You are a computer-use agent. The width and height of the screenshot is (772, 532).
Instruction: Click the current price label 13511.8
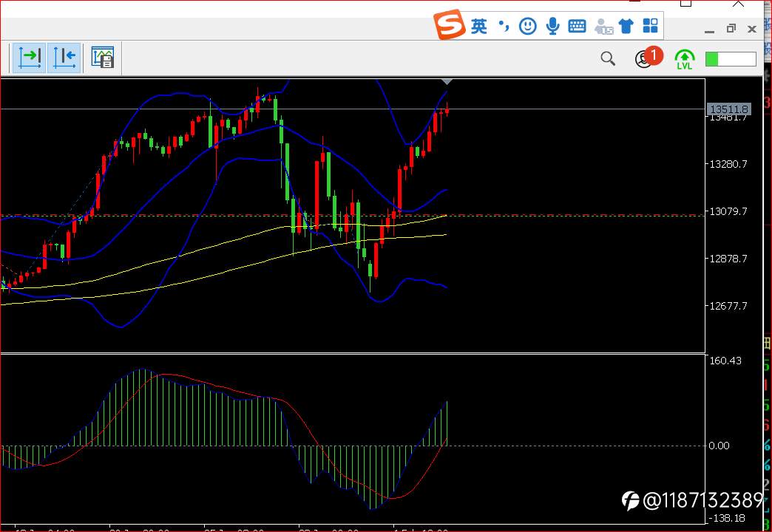[x=728, y=109]
